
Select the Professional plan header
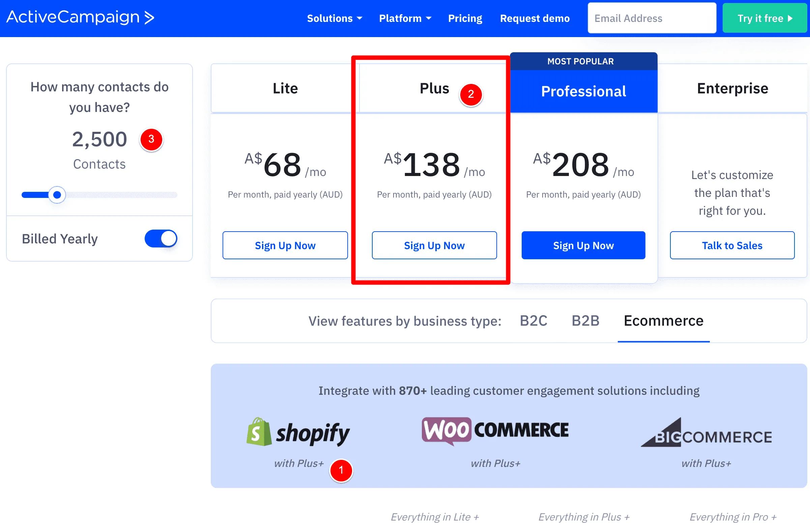pos(583,91)
